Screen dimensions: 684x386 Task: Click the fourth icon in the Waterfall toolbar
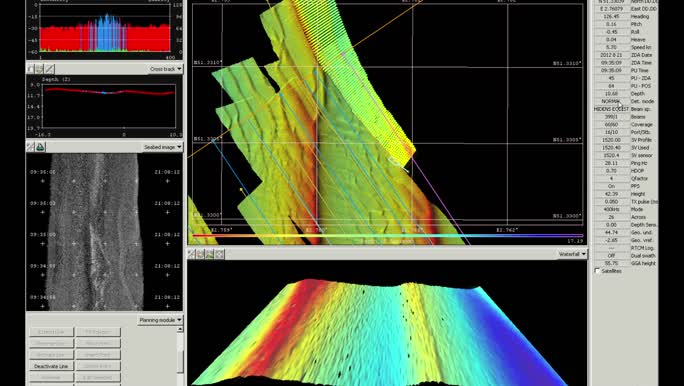click(x=219, y=254)
